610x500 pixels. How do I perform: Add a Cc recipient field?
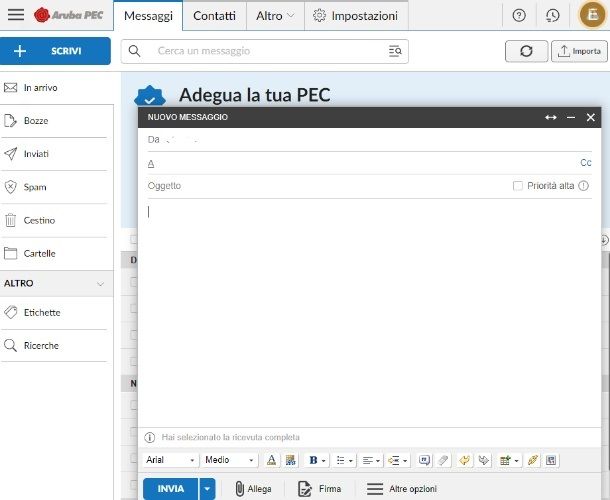586,163
